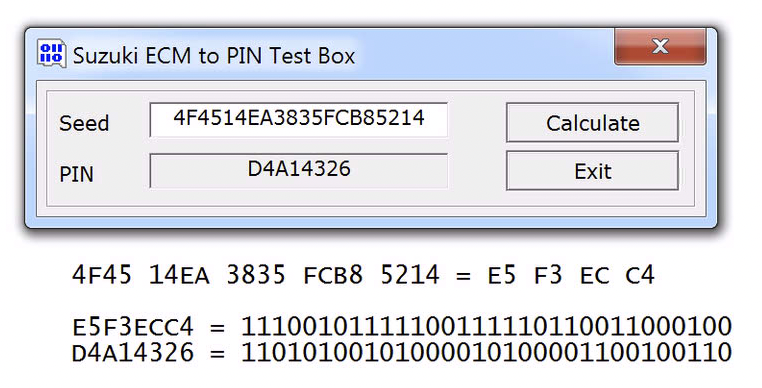Click the 'E5F3ECC4' hex value text

point(133,327)
